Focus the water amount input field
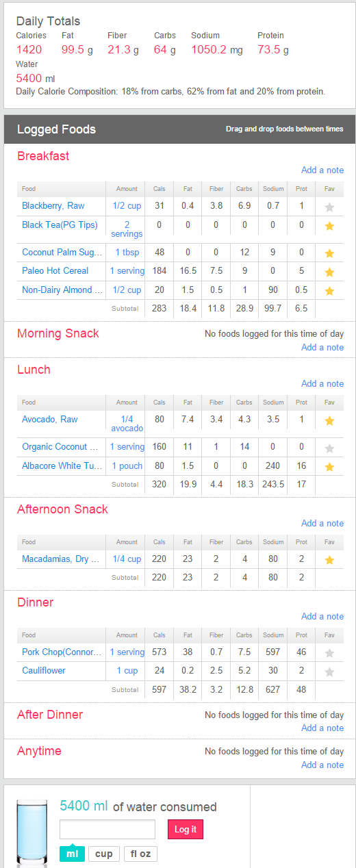Image resolution: width=356 pixels, height=868 pixels. (x=107, y=830)
